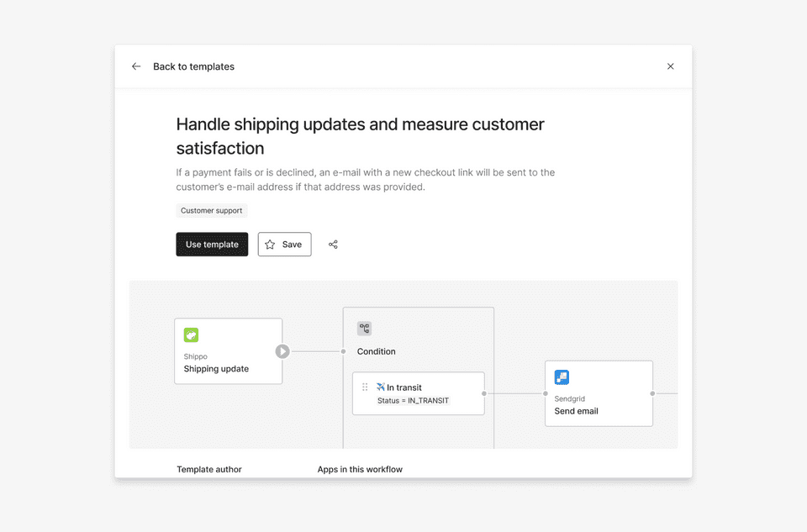The height and width of the screenshot is (532, 807).
Task: Open Back to templates link
Action: point(193,66)
